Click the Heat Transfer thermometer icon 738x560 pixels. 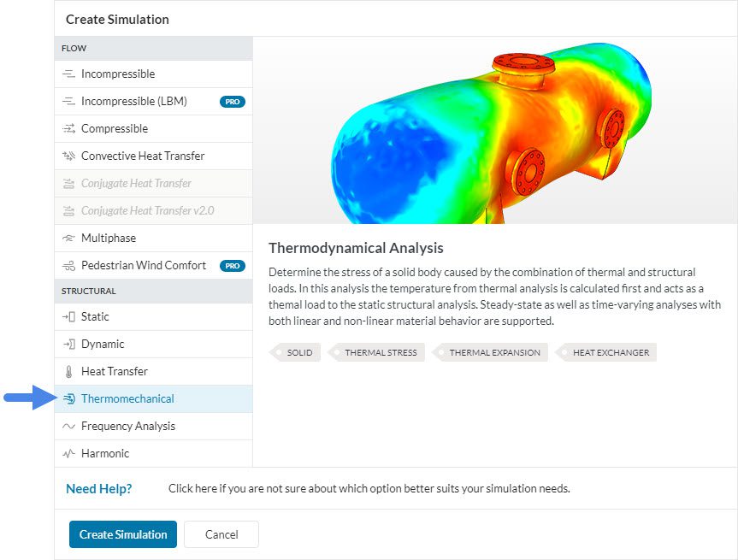pyautogui.click(x=69, y=372)
